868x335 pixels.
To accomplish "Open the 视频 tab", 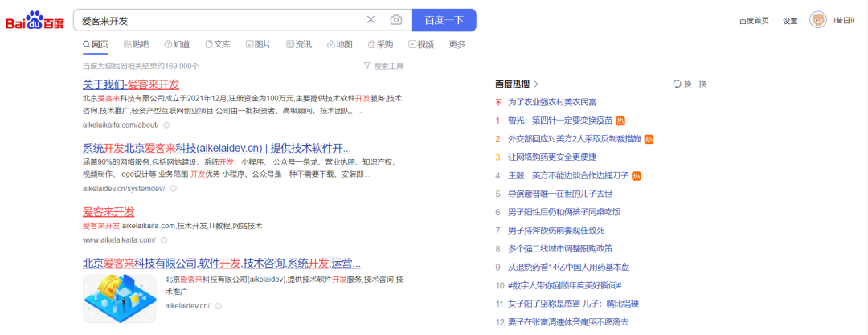I will tap(421, 44).
